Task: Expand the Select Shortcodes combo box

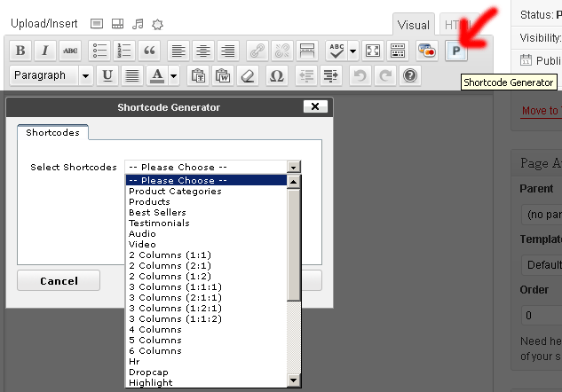Action: click(x=294, y=167)
